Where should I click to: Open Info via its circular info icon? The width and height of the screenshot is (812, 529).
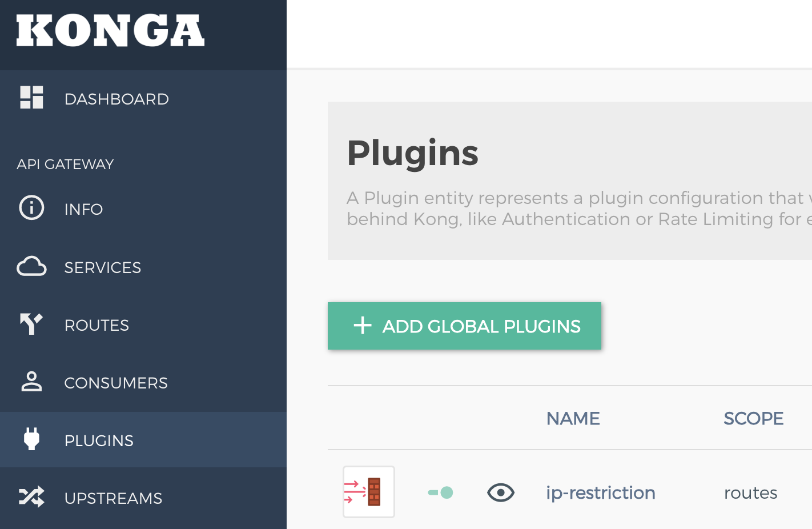coord(31,208)
